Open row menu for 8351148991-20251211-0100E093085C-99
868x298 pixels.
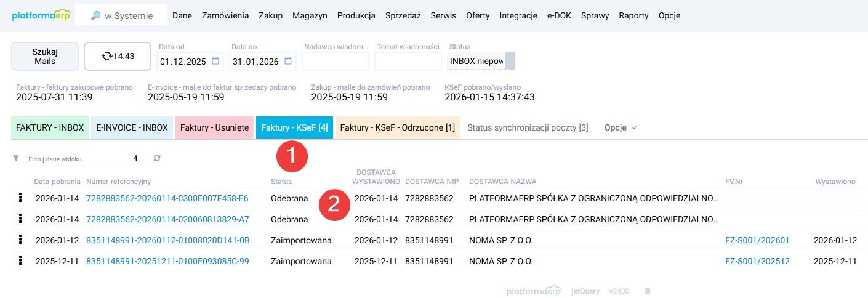(x=20, y=260)
